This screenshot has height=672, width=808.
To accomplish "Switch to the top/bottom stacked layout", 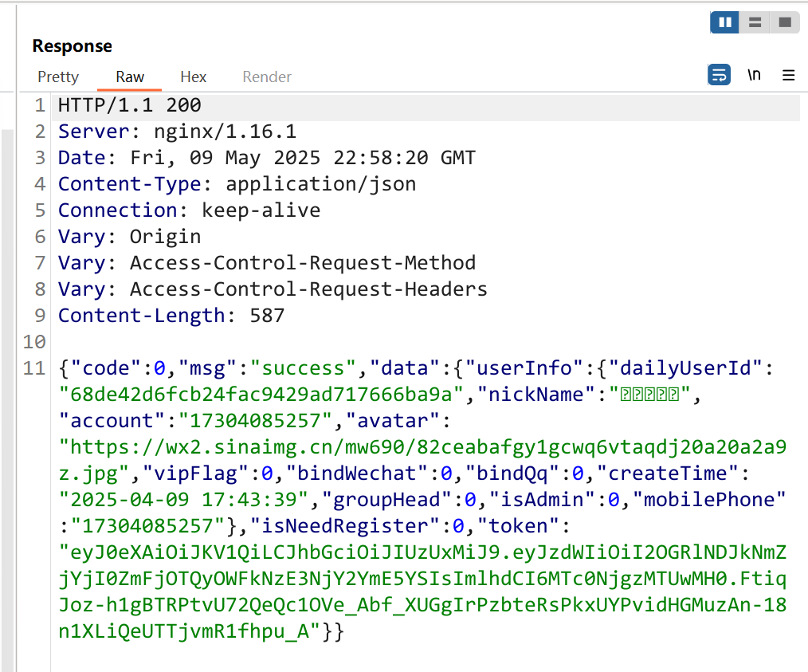I will click(x=755, y=23).
